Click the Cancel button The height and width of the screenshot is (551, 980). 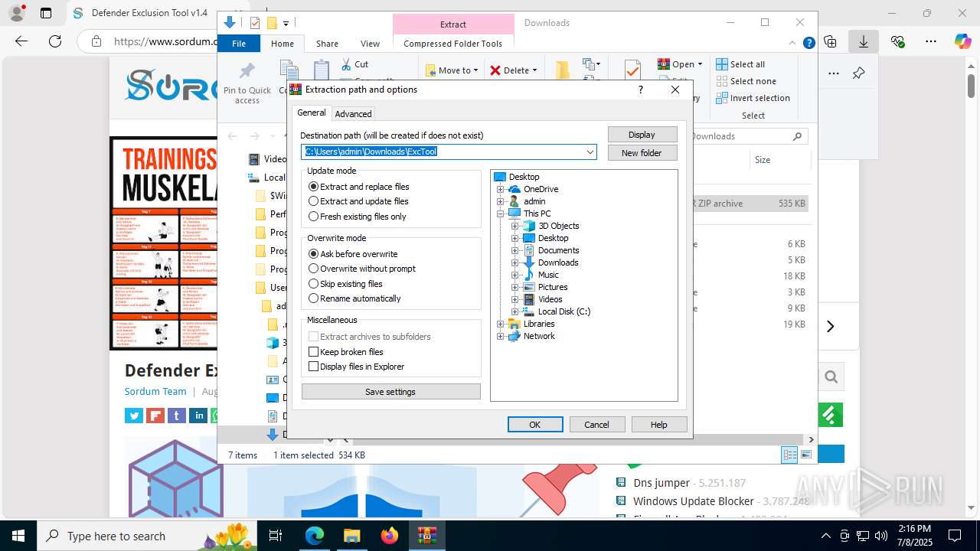click(596, 425)
